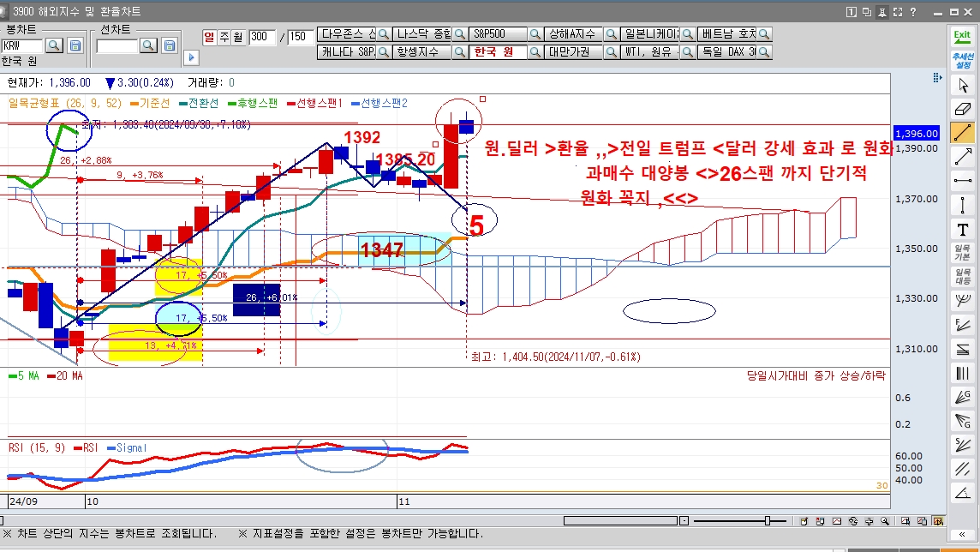Viewport: 980px width, 552px height.
Task: Select the 캐나다 S&P index button
Action: (347, 52)
